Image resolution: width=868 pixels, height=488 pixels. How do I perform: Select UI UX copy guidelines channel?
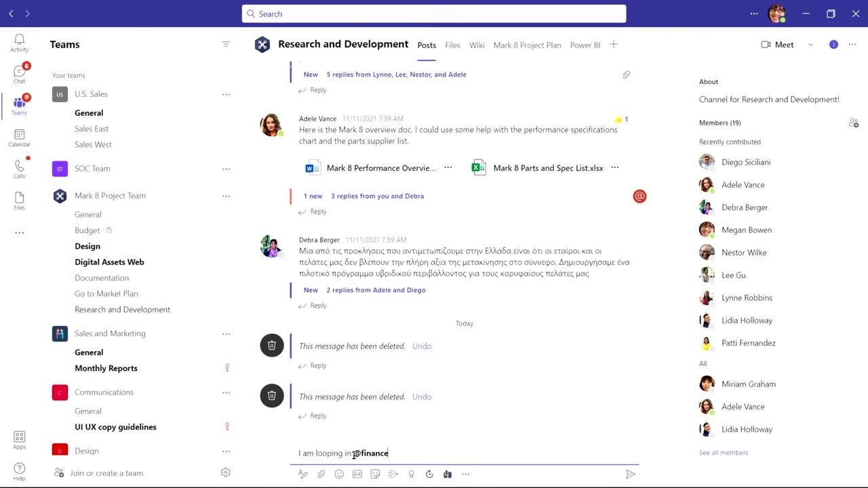point(115,427)
